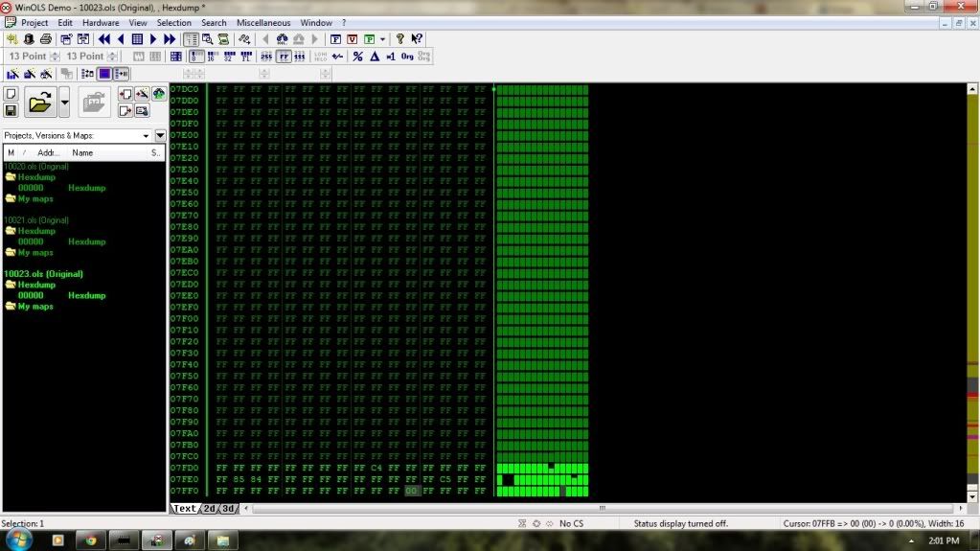Image resolution: width=980 pixels, height=551 pixels.
Task: Click the magnifier search window icon
Action: (208, 38)
